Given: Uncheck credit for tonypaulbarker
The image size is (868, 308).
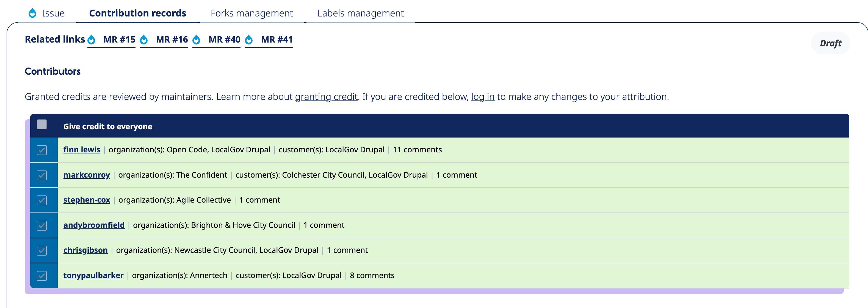Looking at the screenshot, I should point(42,276).
